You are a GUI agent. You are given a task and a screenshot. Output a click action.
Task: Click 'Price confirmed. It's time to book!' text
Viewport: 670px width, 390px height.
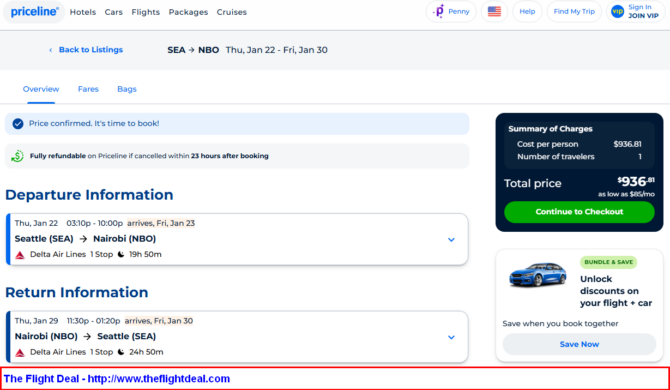94,124
